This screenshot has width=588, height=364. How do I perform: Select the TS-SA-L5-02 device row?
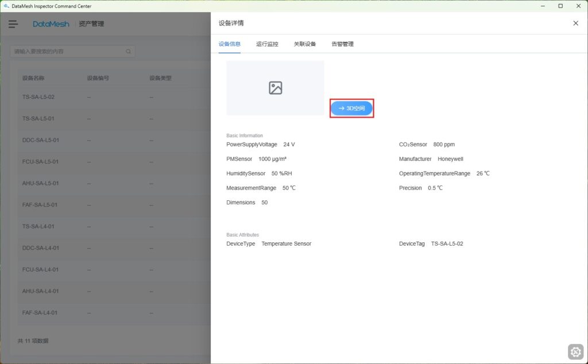(x=38, y=97)
